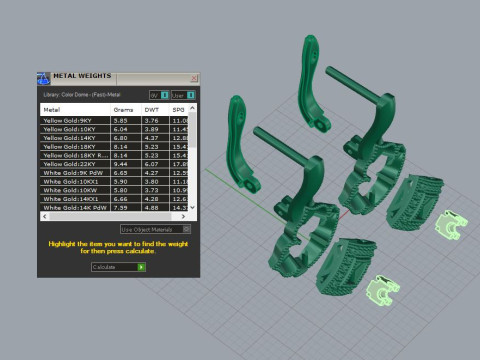Select the Yellow Gold:18KY R... row
The width and height of the screenshot is (480, 360).
[114, 155]
